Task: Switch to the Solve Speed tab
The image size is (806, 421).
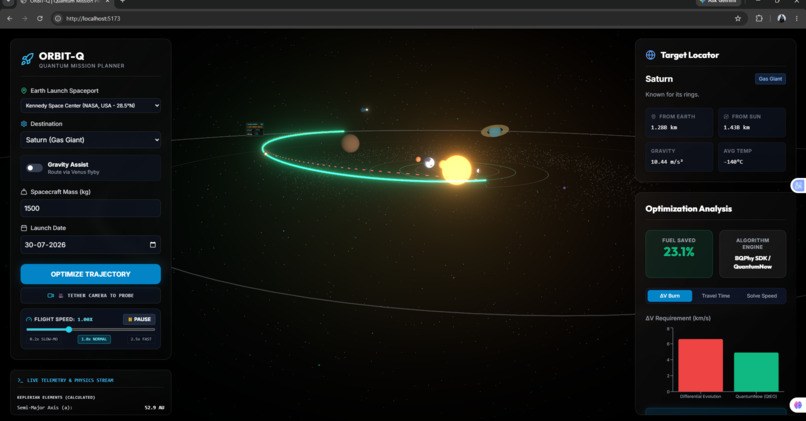Action: click(762, 296)
